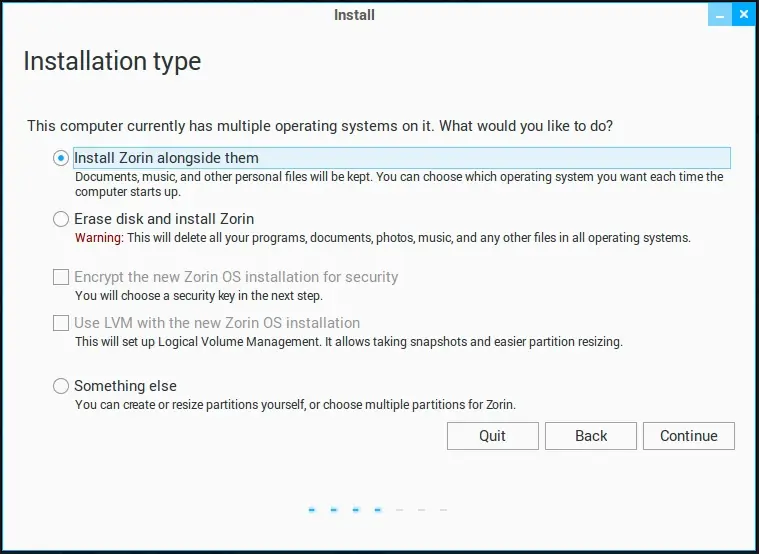The width and height of the screenshot is (759, 554).
Task: Click the first blue progress dot
Action: pyautogui.click(x=312, y=510)
